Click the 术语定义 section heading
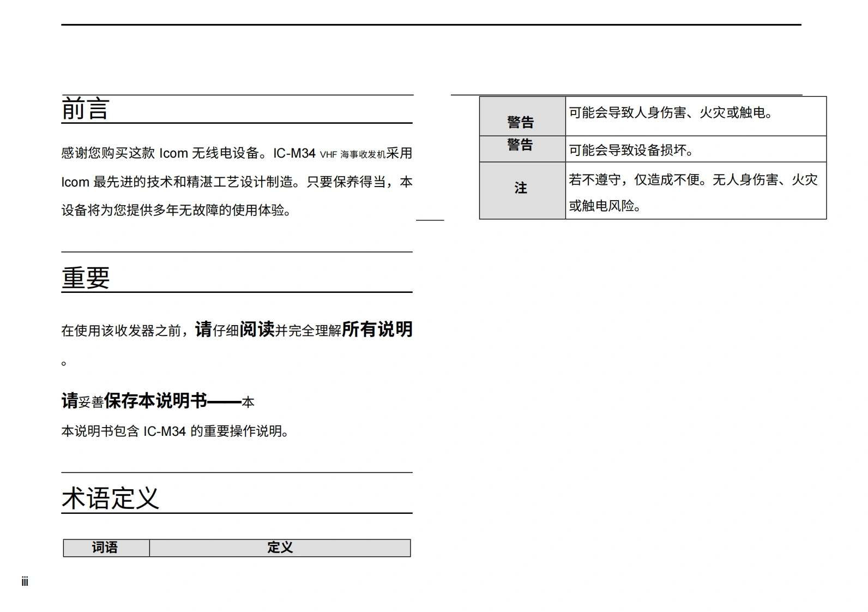This screenshot has width=868, height=612. pos(110,498)
